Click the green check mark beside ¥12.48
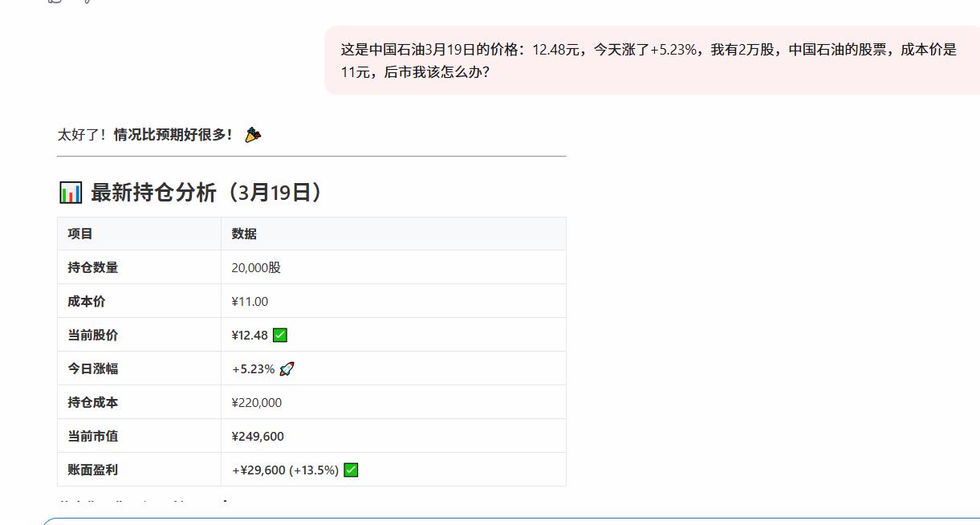Screen dimensions: 980x525 [x=280, y=335]
